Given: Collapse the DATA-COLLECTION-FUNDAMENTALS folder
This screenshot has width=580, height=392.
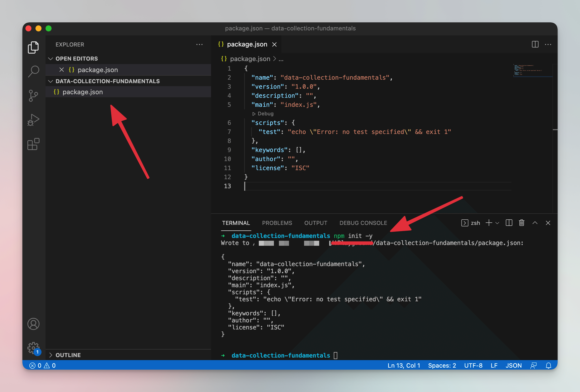Looking at the screenshot, I should pyautogui.click(x=51, y=81).
